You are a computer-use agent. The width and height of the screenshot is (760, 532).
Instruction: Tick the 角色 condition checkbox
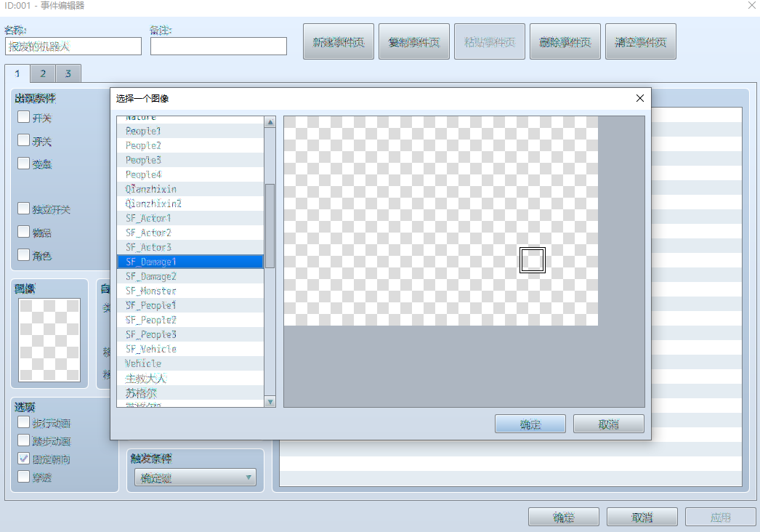[x=23, y=254]
